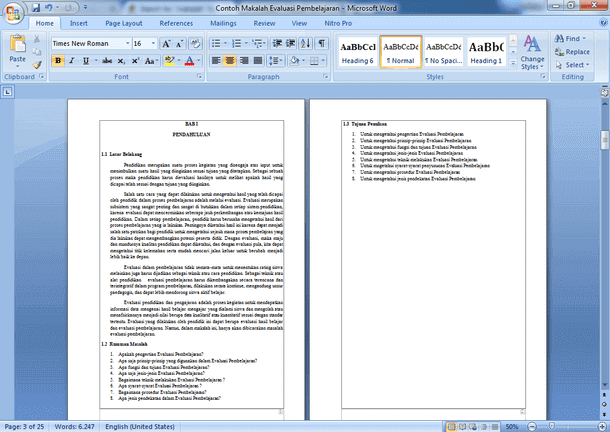Screen dimensions: 610x432
Task: Zoom in with plus button
Action: click(602, 427)
